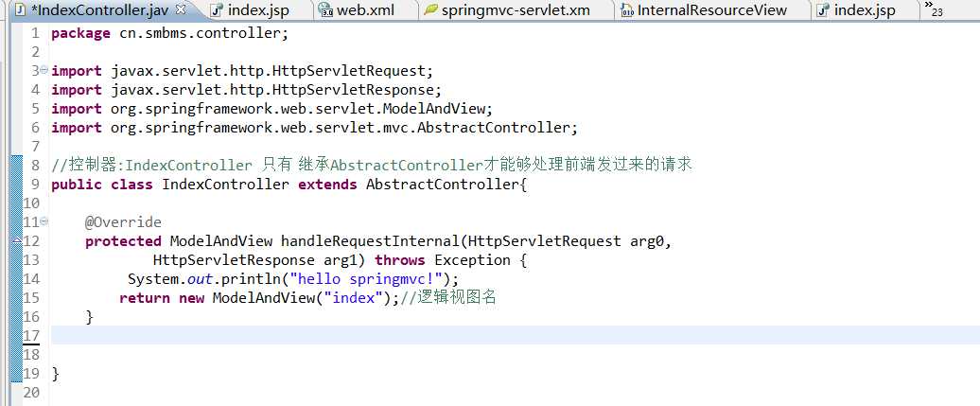Click the @Override annotation
The height and width of the screenshot is (406, 980).
tap(123, 222)
